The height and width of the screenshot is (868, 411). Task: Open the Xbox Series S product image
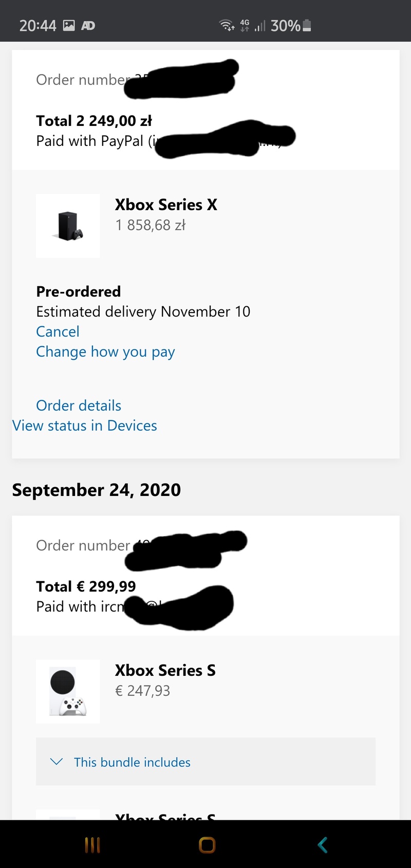point(68,691)
